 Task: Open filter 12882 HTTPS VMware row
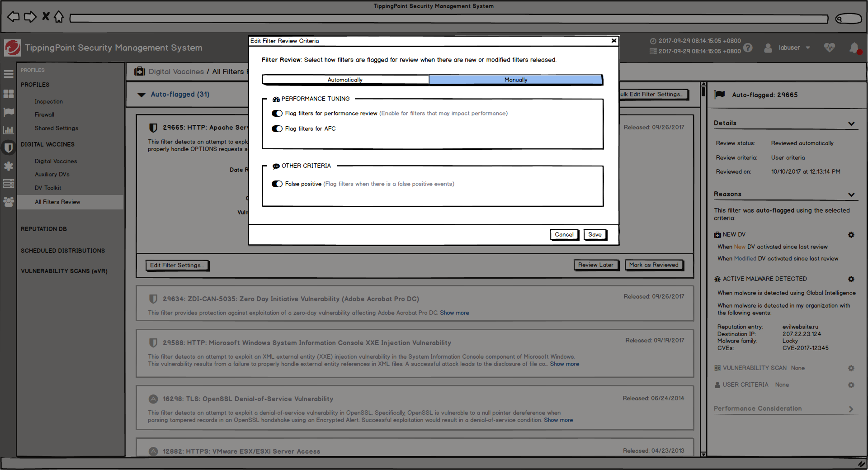click(415, 447)
